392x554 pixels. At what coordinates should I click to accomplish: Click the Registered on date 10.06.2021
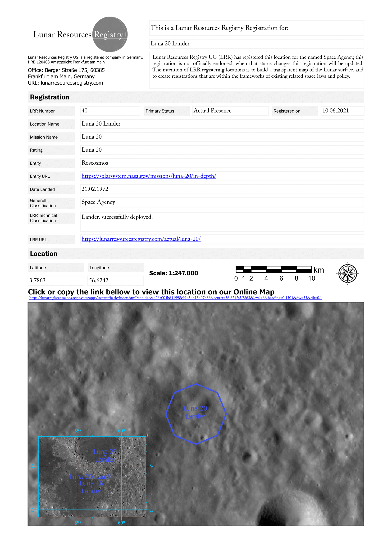(x=342, y=111)
